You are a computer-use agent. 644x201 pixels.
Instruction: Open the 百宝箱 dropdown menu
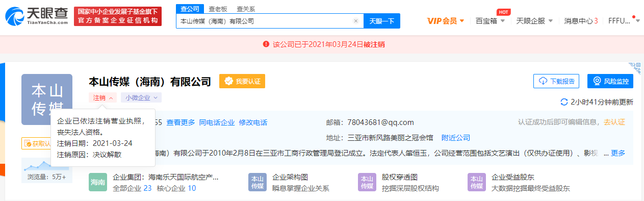(490, 21)
